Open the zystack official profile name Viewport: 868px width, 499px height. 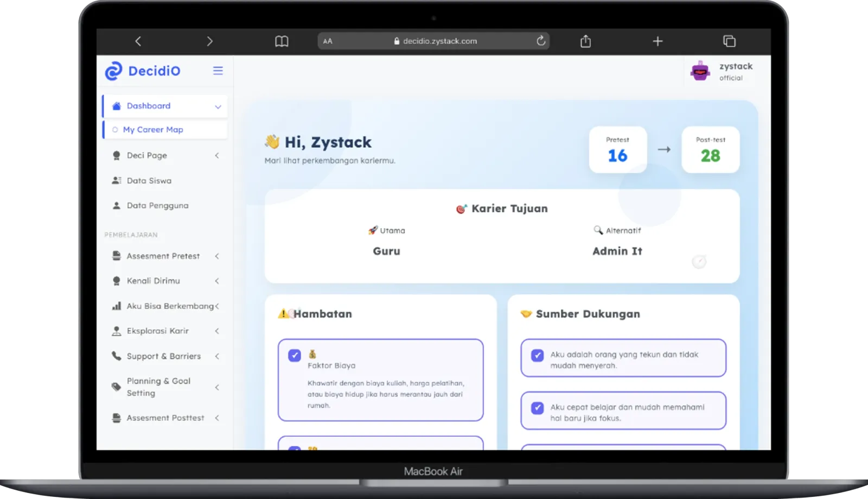(736, 66)
